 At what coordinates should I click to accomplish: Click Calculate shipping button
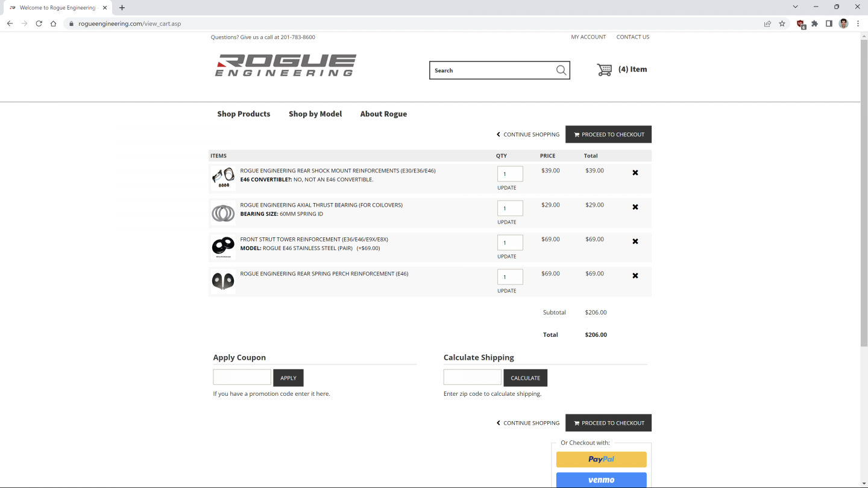[526, 378]
